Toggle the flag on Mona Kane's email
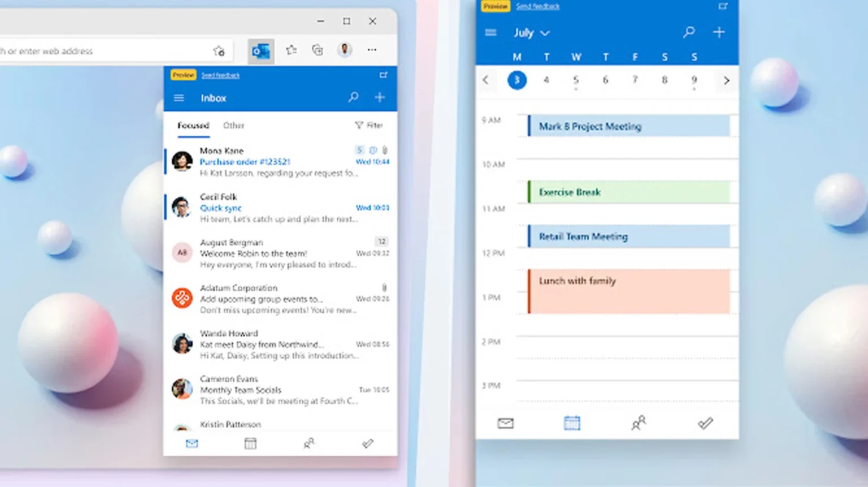The image size is (868, 487). coord(372,150)
